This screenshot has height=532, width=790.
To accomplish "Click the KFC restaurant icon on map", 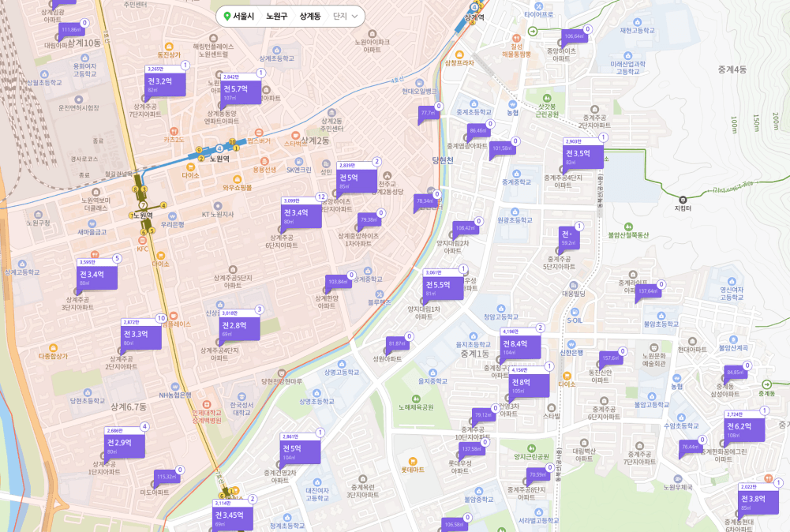I will (143, 240).
